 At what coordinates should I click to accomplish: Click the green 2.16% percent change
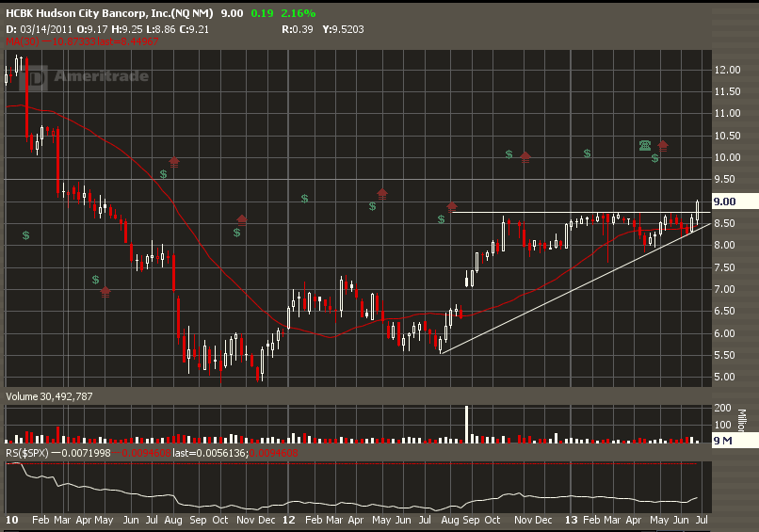click(x=299, y=13)
